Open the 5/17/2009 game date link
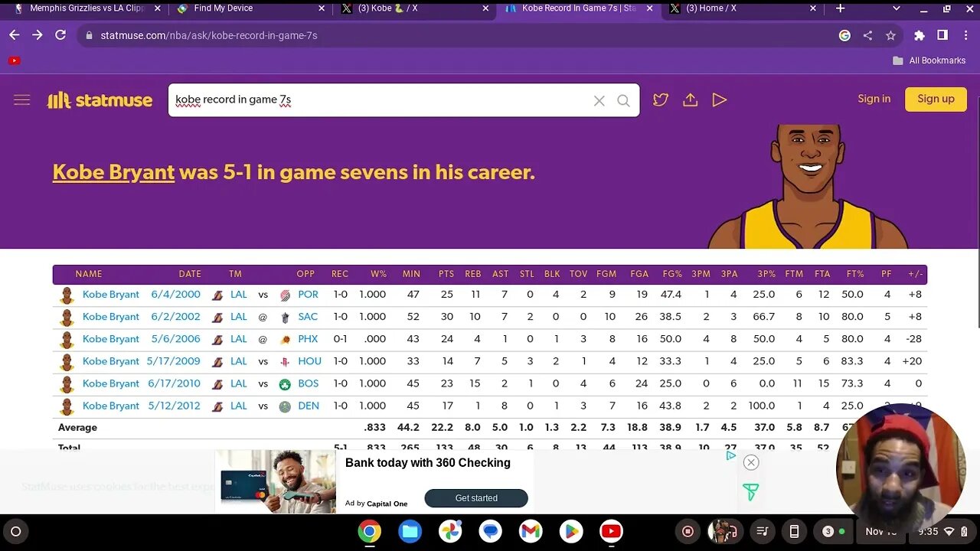 (174, 361)
